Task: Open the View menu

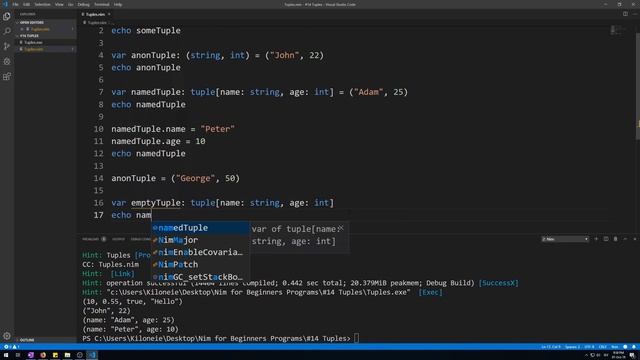Action: tap(59, 4)
